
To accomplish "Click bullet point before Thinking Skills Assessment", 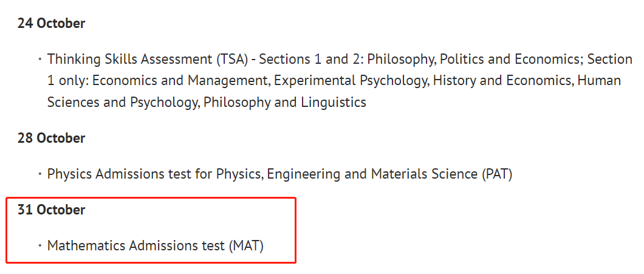I will tap(40, 60).
